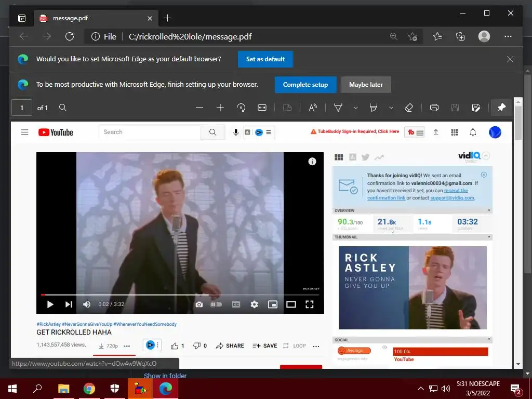Open Find in PDF search icon
The height and width of the screenshot is (399, 532).
(x=63, y=108)
